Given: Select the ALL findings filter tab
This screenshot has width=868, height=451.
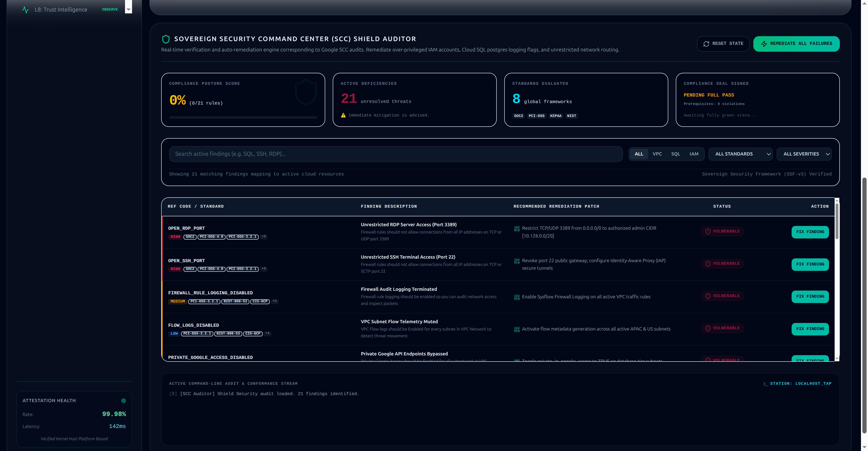Looking at the screenshot, I should coord(639,154).
